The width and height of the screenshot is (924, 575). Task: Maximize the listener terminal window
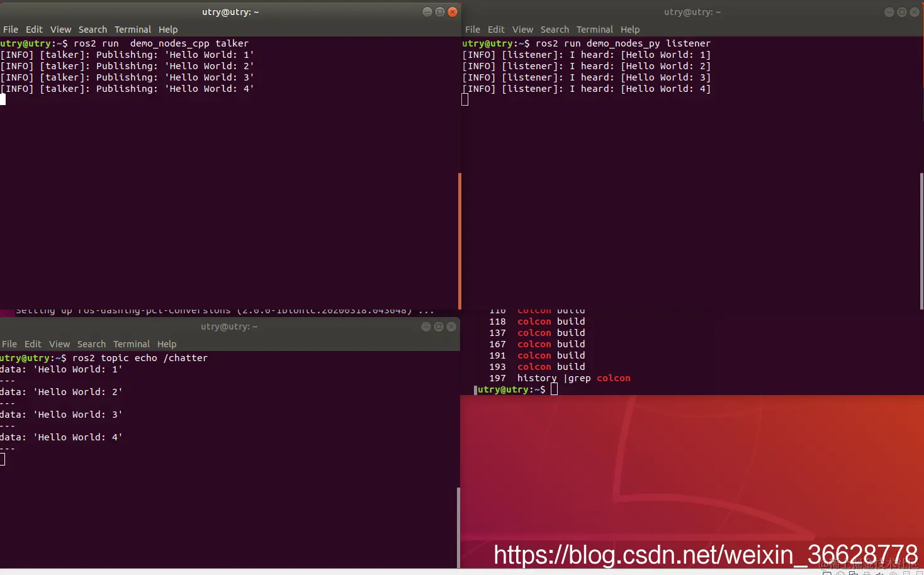click(x=902, y=12)
